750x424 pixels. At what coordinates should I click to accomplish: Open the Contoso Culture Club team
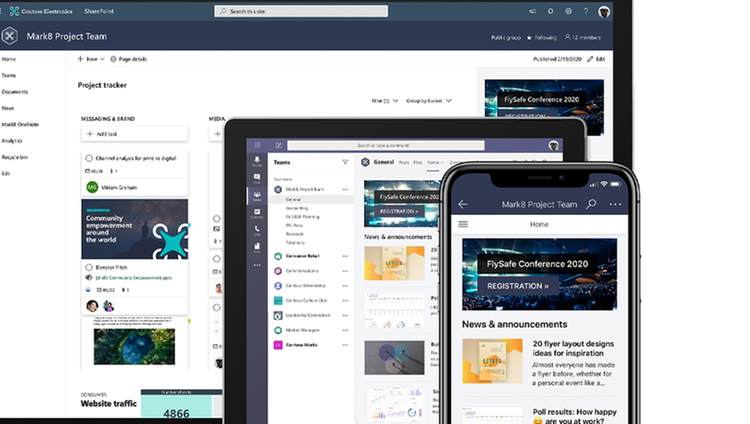(307, 301)
